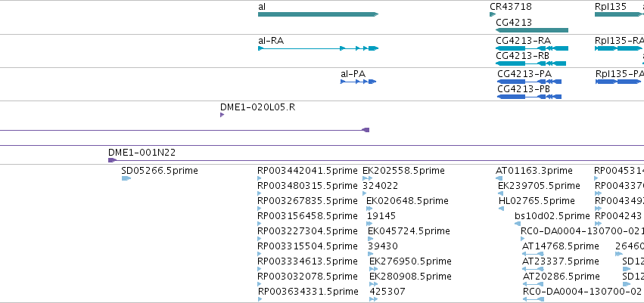The image size is (644, 303).
Task: Select the CG4213-RB transcript glyph
Action: (530, 63)
